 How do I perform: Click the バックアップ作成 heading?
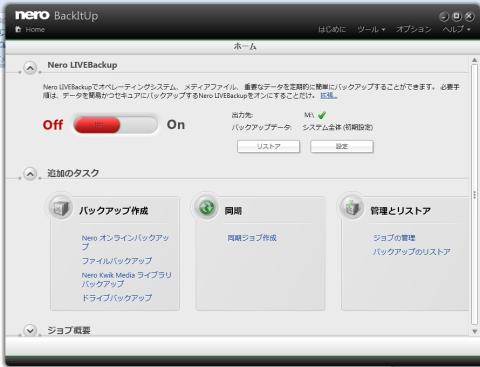(x=114, y=211)
